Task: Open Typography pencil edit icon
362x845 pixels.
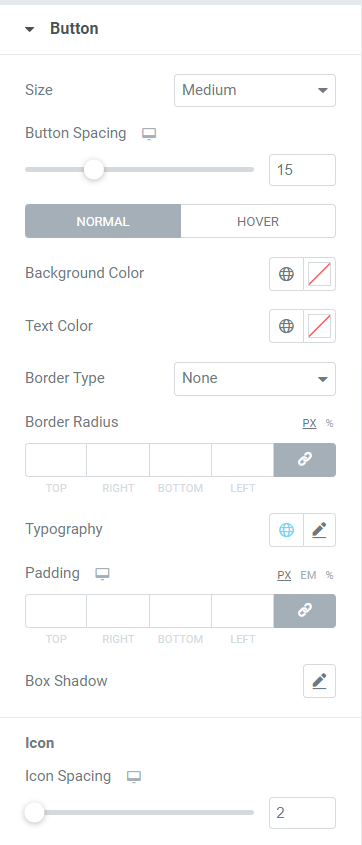Action: point(319,530)
